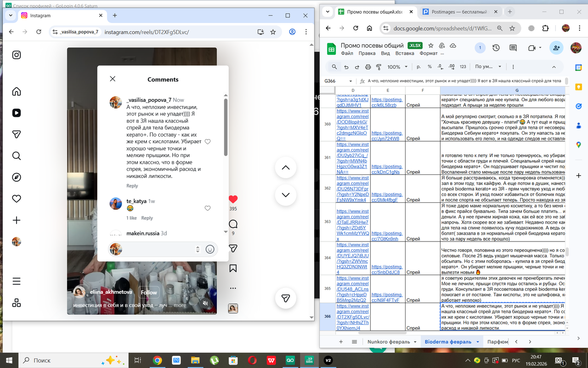This screenshot has height=368, width=588.
Task: Open the font dropdown labeled По ум...
Action: point(488,67)
